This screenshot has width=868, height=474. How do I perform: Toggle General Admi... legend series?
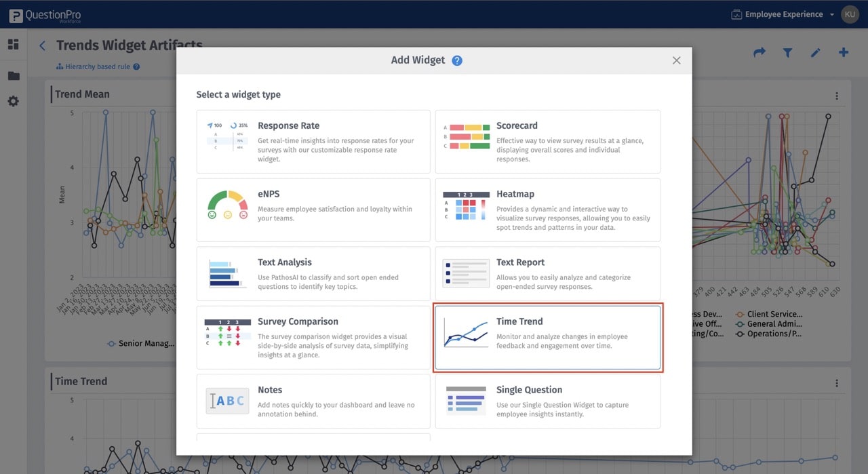pos(769,324)
